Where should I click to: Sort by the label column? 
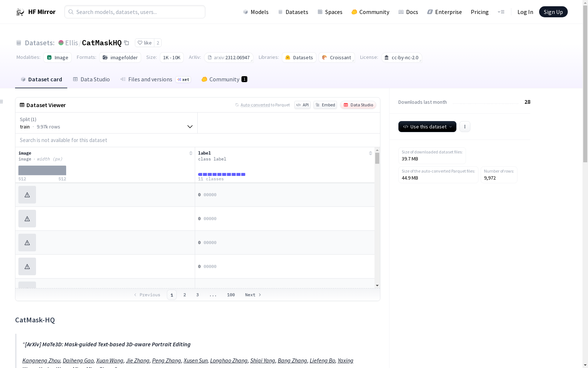pos(370,153)
